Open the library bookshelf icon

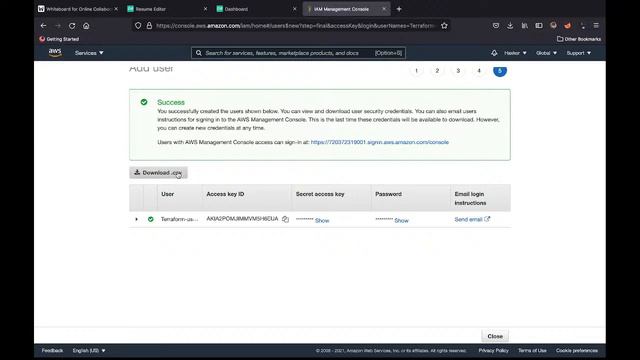pyautogui.click(x=524, y=26)
